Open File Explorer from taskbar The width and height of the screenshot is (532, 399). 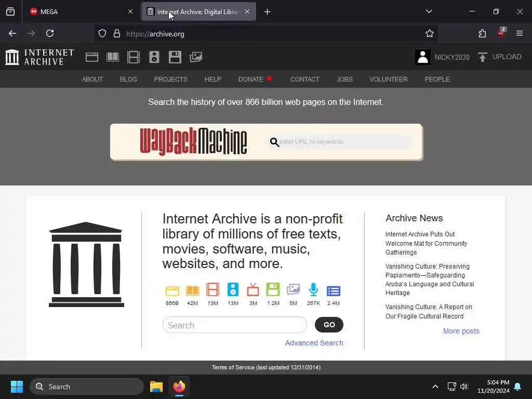coord(156,387)
